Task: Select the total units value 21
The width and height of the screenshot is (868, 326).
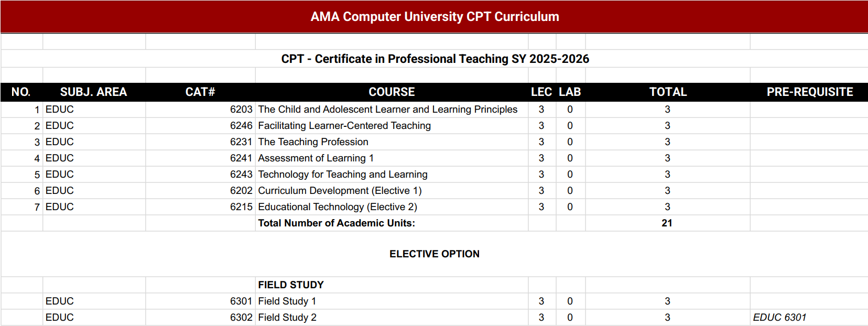Action: (x=667, y=223)
